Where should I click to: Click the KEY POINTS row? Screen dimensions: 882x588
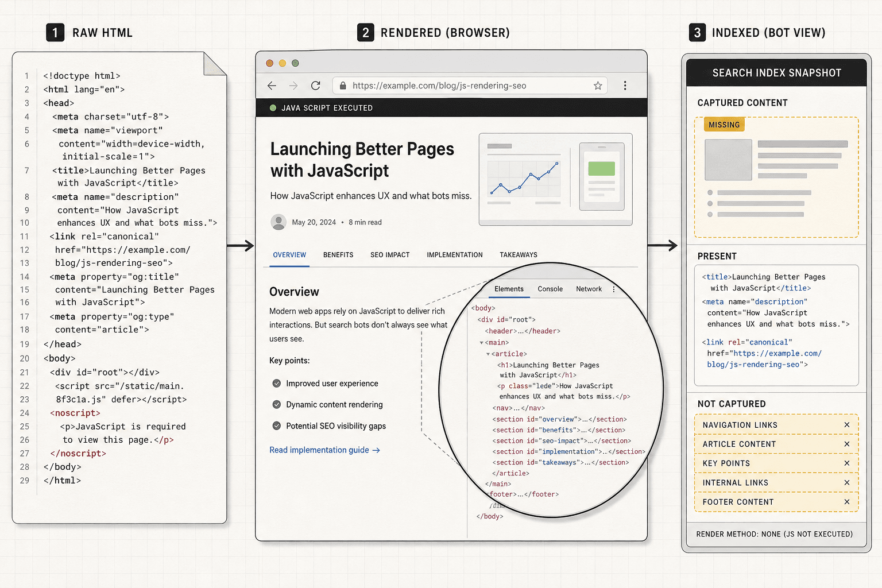click(776, 463)
